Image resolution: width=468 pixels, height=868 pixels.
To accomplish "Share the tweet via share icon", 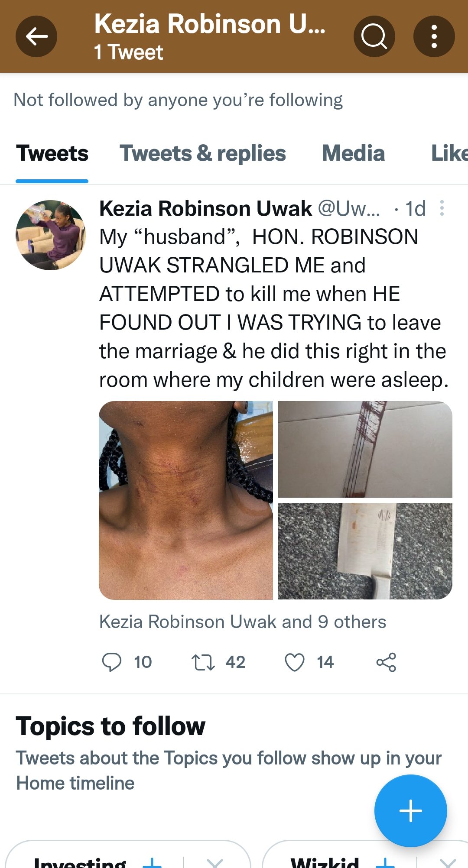I will [x=386, y=662].
